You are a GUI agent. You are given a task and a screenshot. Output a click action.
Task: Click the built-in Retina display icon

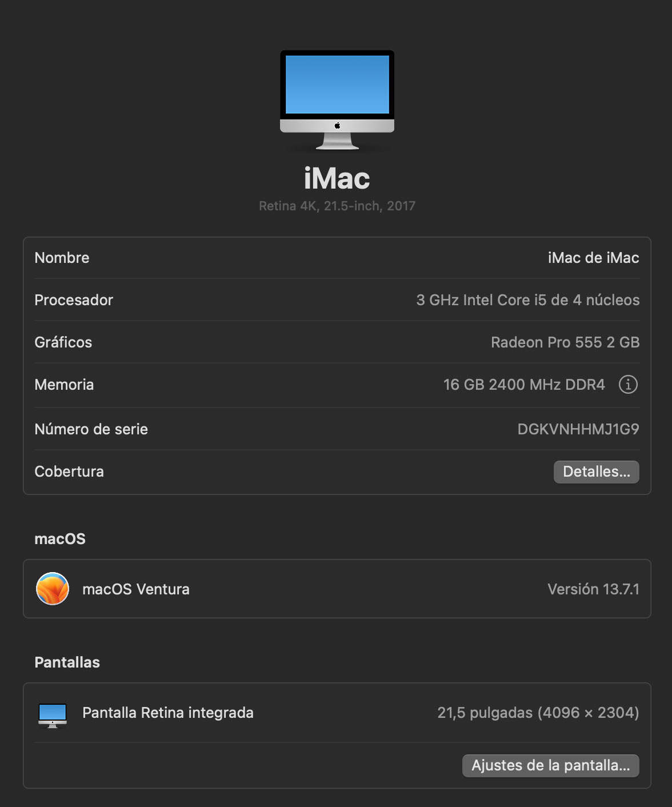click(x=53, y=715)
